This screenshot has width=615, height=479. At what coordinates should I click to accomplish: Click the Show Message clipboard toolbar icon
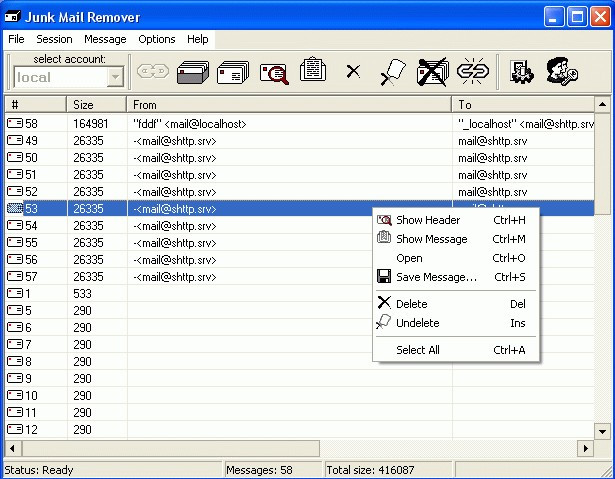click(x=313, y=69)
